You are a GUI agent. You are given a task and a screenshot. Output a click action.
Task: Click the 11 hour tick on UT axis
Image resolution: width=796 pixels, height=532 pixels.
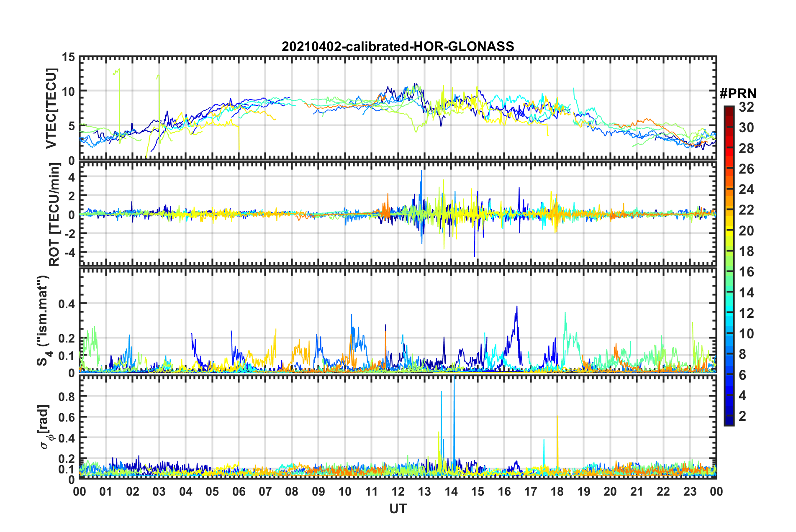pos(372,491)
